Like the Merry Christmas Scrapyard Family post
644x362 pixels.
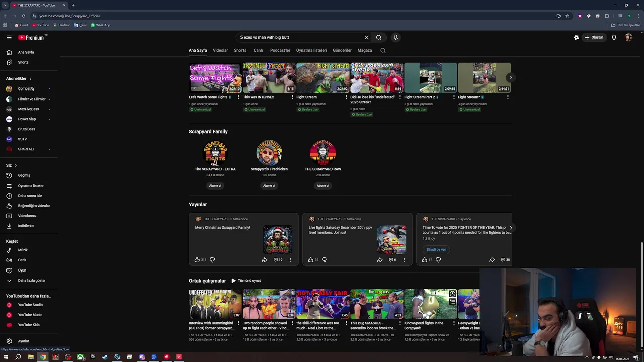(x=197, y=260)
